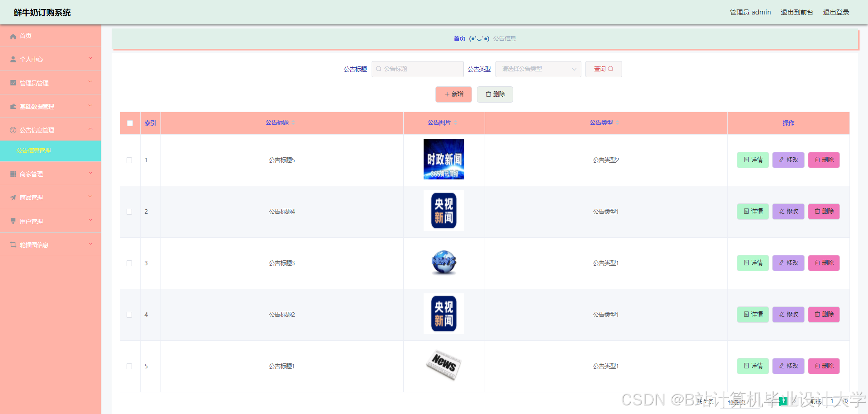Image resolution: width=868 pixels, height=414 pixels.
Task: Click the grid icon beside 商家管理
Action: (x=13, y=174)
